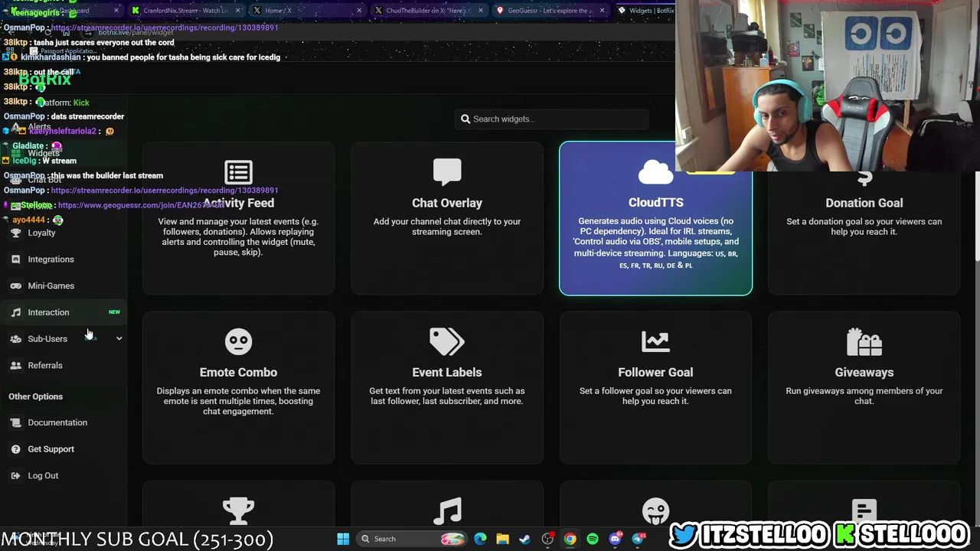980x551 pixels.
Task: Open the Documentation sidebar icon
Action: click(x=15, y=422)
